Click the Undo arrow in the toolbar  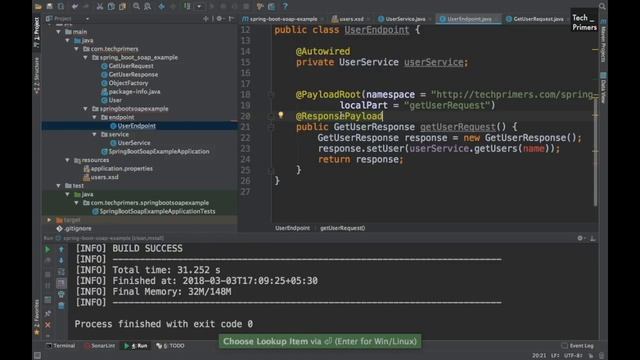(75, 7)
